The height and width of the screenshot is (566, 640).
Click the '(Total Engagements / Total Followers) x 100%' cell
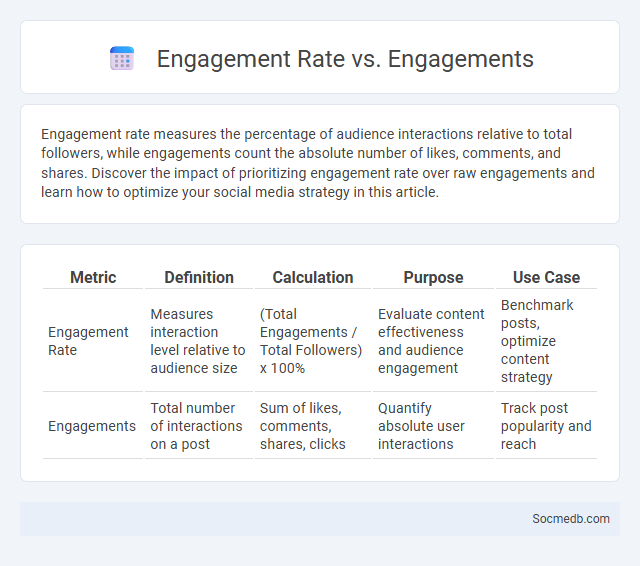pyautogui.click(x=313, y=341)
